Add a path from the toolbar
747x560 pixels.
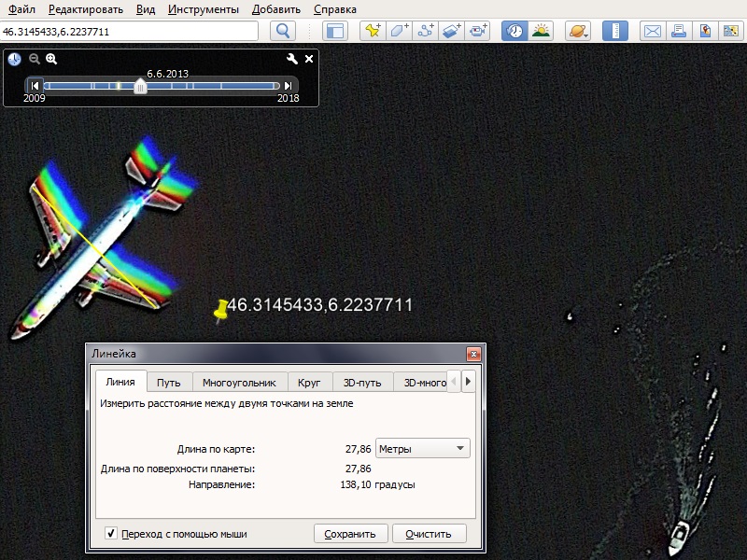(426, 32)
